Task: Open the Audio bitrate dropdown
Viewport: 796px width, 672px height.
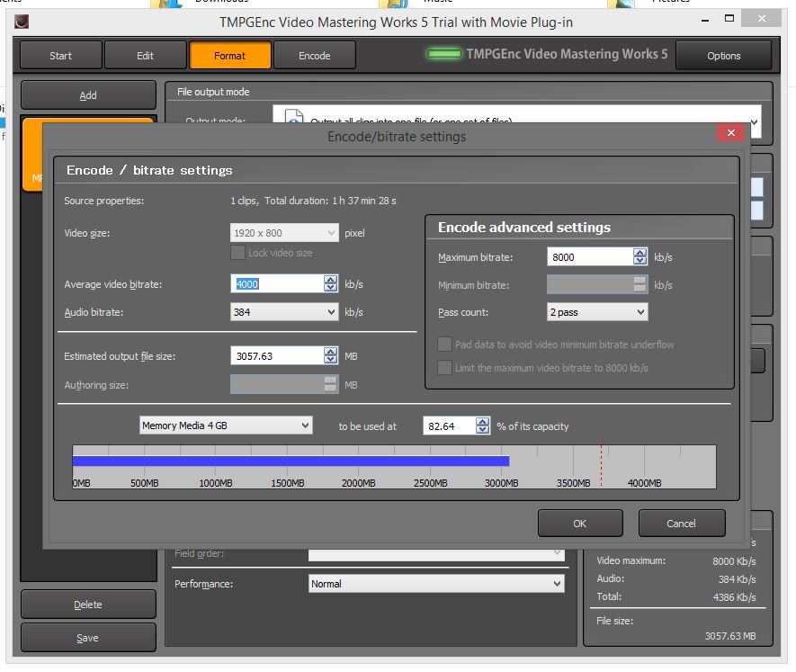Action: coord(284,312)
